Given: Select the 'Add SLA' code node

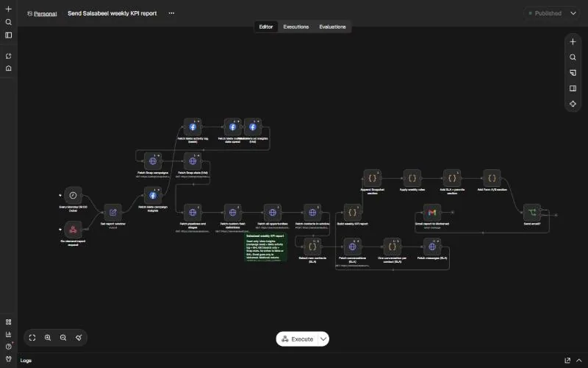Looking at the screenshot, I should pyautogui.click(x=452, y=178).
